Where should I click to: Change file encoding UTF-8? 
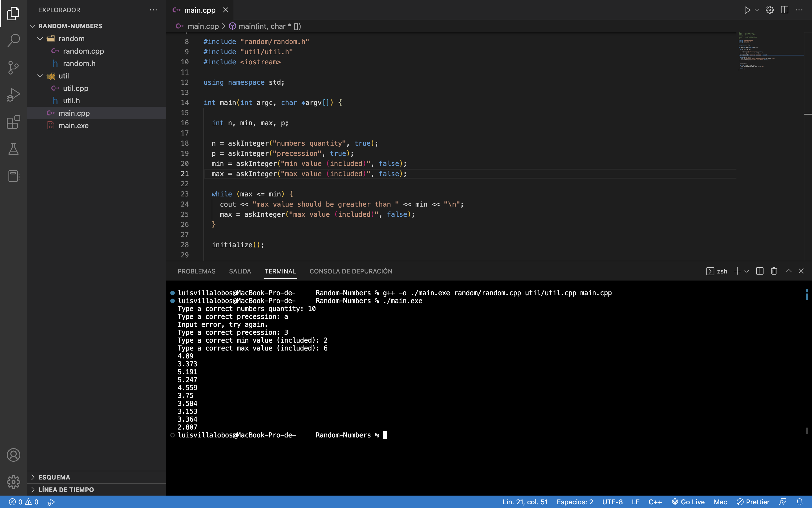tap(612, 502)
